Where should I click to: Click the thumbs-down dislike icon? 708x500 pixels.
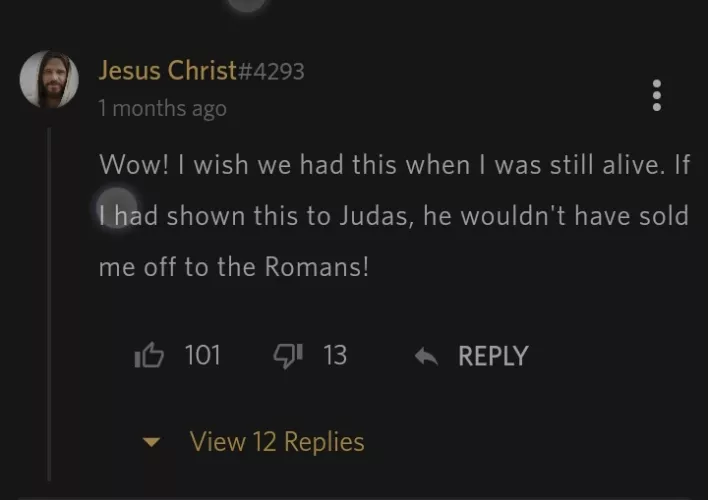[286, 355]
